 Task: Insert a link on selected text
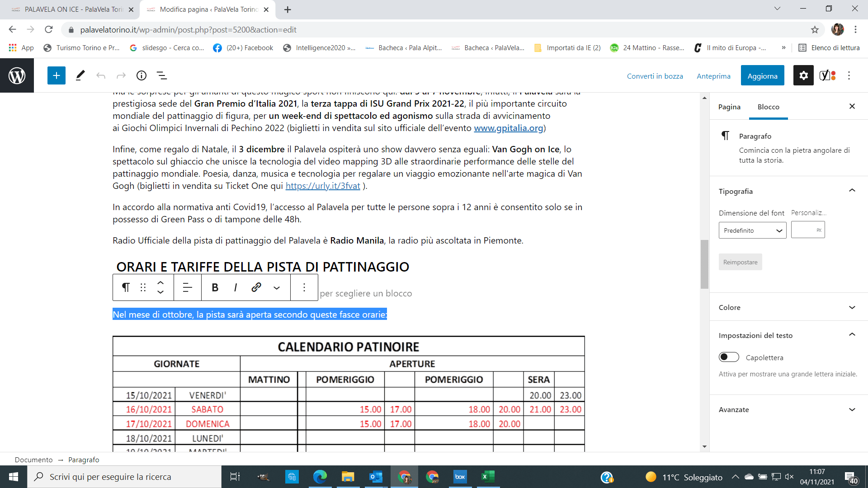[256, 287]
